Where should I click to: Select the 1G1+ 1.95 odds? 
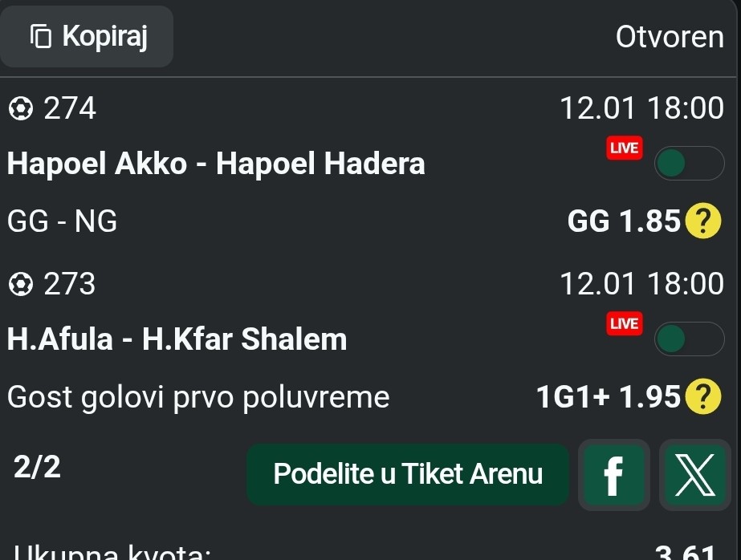pyautogui.click(x=609, y=396)
